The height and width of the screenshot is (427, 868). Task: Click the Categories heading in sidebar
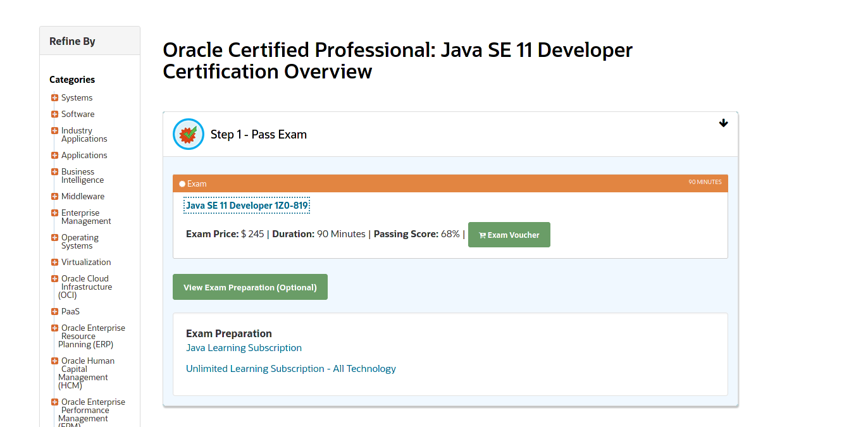(72, 80)
